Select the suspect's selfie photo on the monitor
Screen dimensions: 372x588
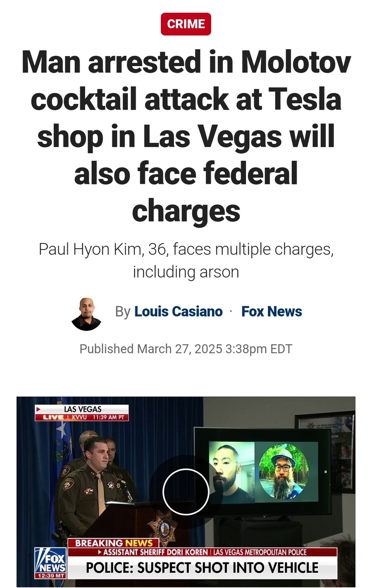tap(232, 472)
